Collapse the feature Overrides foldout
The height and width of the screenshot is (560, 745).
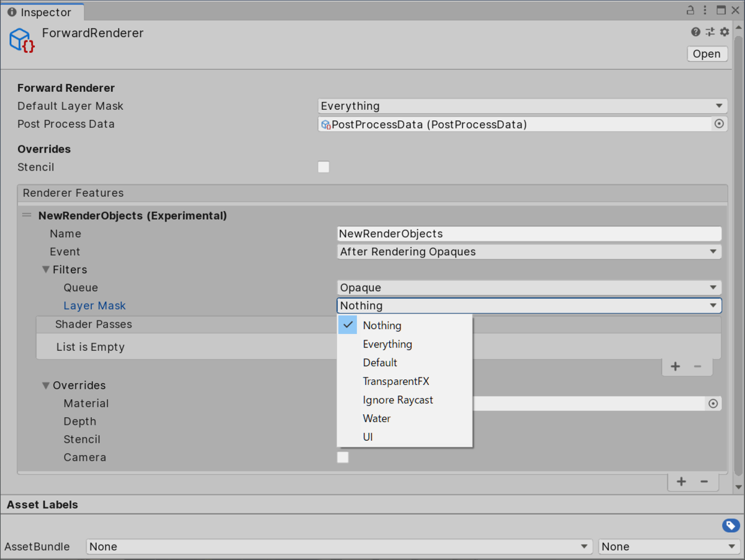coord(46,386)
